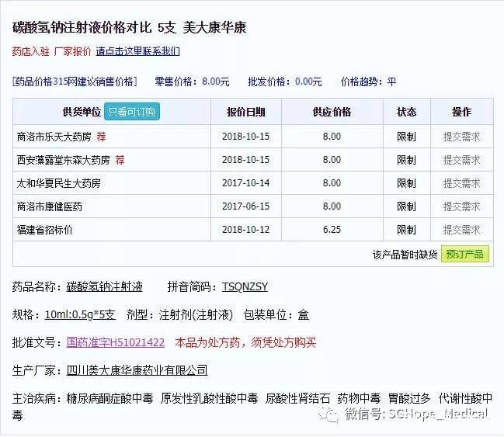Click 提交需求 for 商洛市康健医药
This screenshot has height=437, width=504.
(x=461, y=206)
